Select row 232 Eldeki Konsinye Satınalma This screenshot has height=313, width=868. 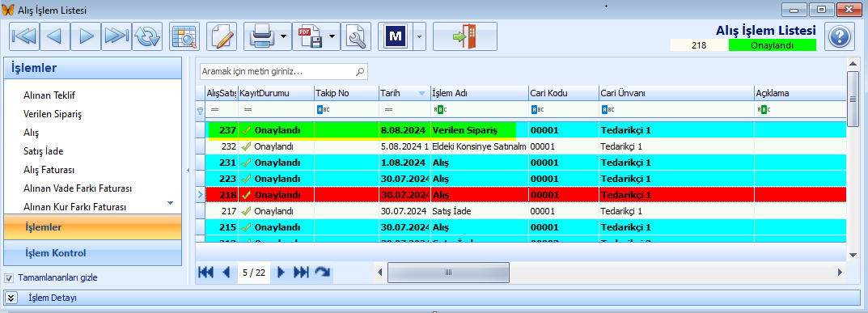point(526,146)
